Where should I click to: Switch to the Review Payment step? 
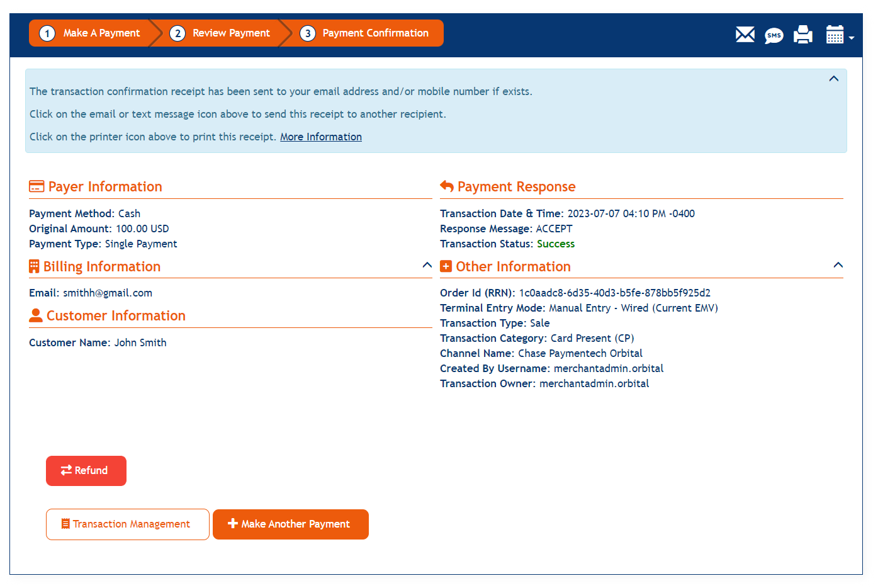click(222, 33)
